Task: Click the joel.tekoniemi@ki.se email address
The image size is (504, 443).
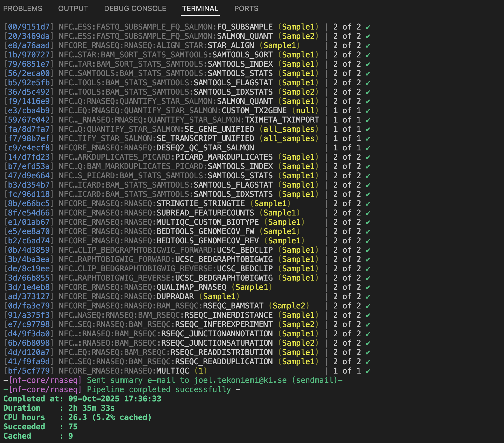Action: pos(240,380)
